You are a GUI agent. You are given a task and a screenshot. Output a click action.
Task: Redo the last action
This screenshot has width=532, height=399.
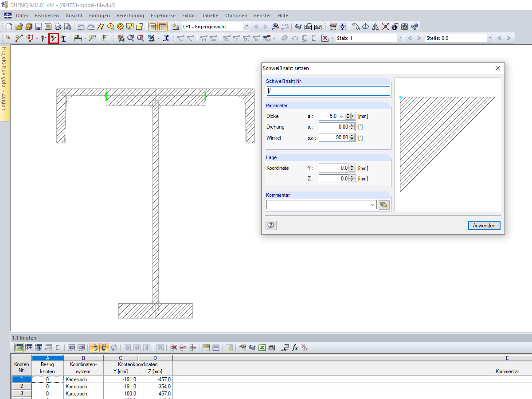click(91, 27)
